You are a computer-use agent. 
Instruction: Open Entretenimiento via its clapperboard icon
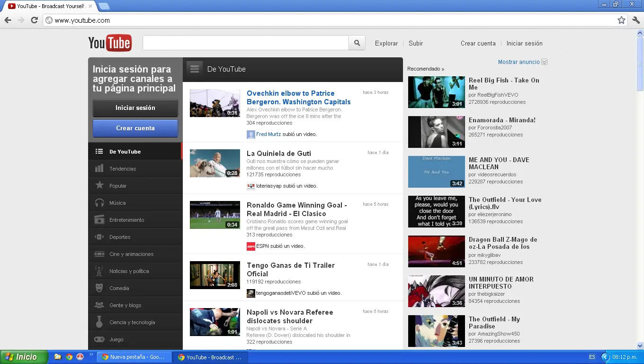(99, 220)
